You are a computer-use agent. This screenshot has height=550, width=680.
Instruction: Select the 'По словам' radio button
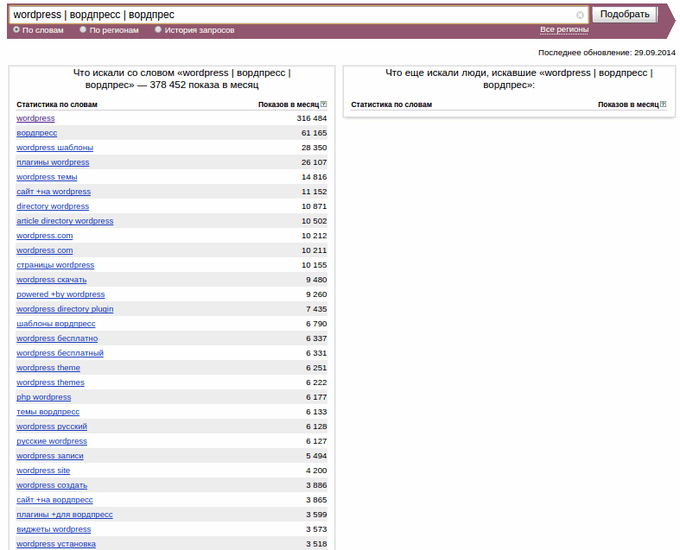pos(16,30)
